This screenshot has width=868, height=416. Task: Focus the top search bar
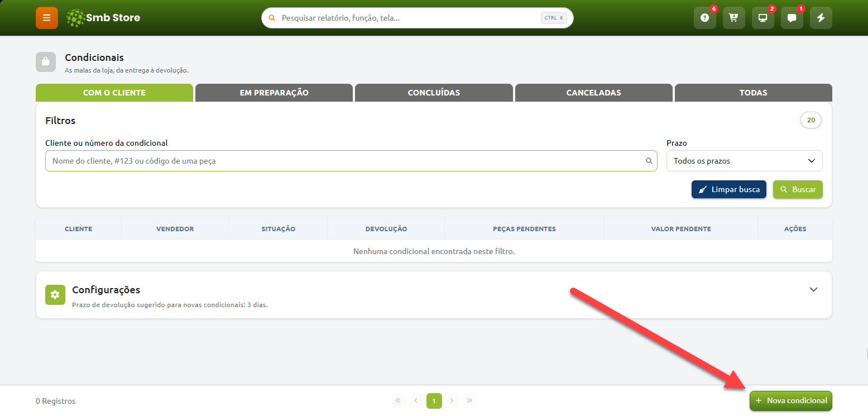[x=418, y=18]
